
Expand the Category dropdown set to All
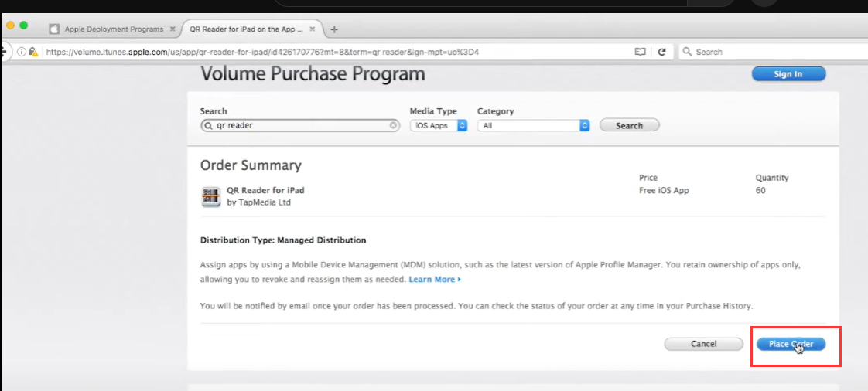[x=533, y=125]
